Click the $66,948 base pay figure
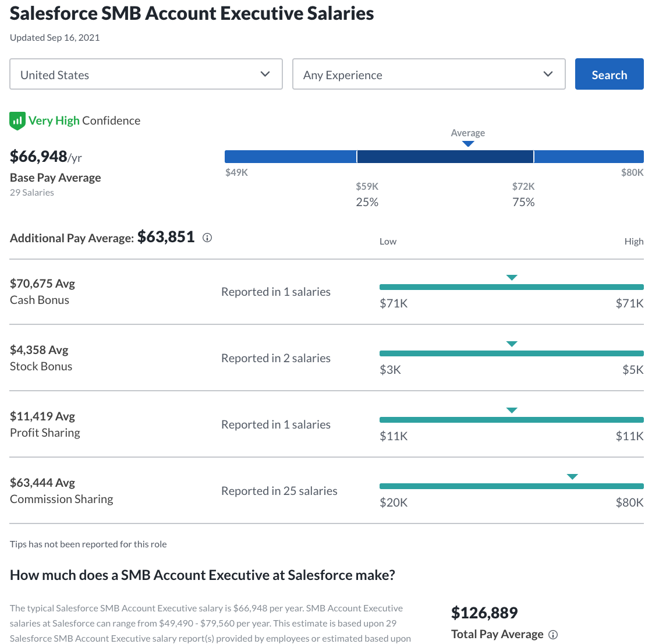This screenshot has width=659, height=644. pos(38,157)
